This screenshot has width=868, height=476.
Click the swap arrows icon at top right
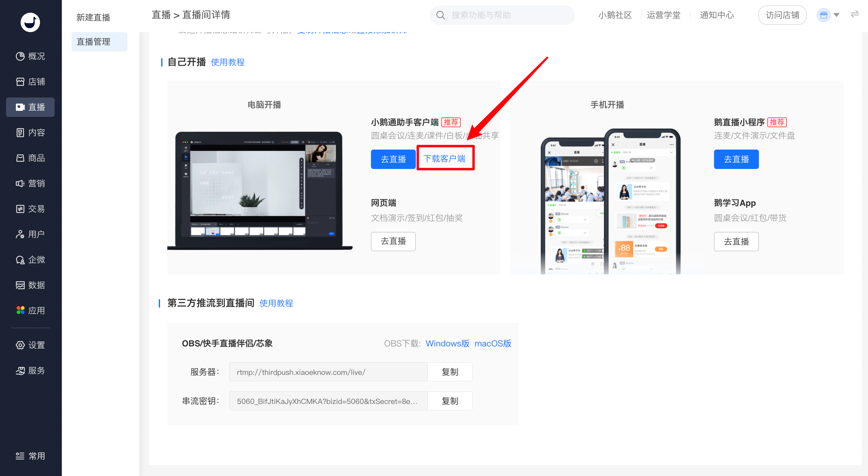click(x=855, y=15)
